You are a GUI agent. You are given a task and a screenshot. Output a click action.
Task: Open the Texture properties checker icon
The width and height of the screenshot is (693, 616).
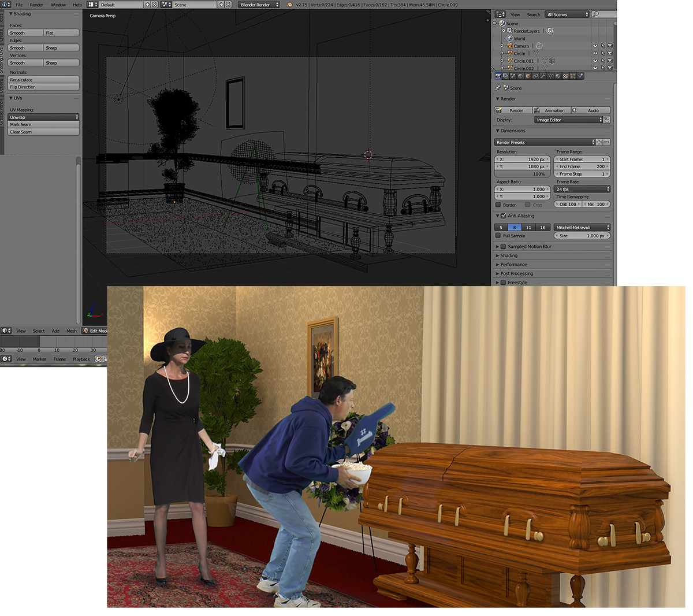coord(565,76)
